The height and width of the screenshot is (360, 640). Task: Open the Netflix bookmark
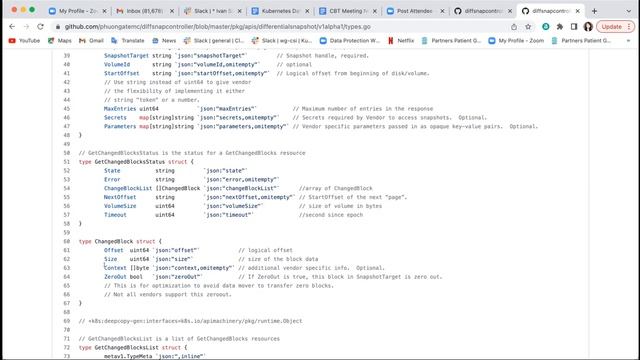tap(401, 40)
